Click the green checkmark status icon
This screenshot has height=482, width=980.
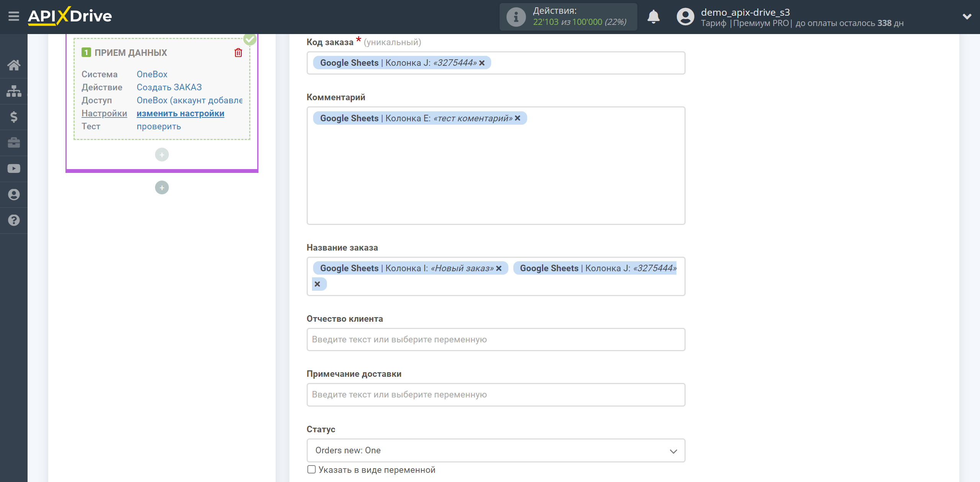(250, 39)
